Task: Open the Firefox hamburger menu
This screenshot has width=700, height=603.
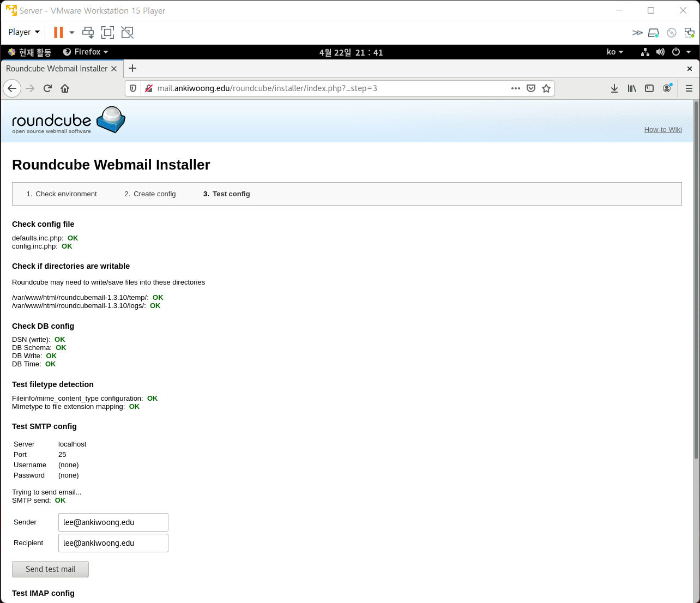Action: tap(689, 88)
